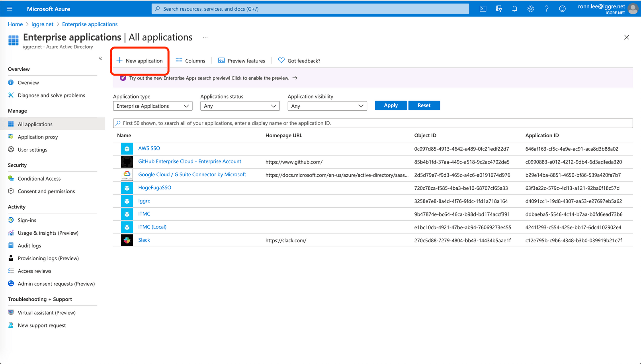Open the help question mark icon

547,9
